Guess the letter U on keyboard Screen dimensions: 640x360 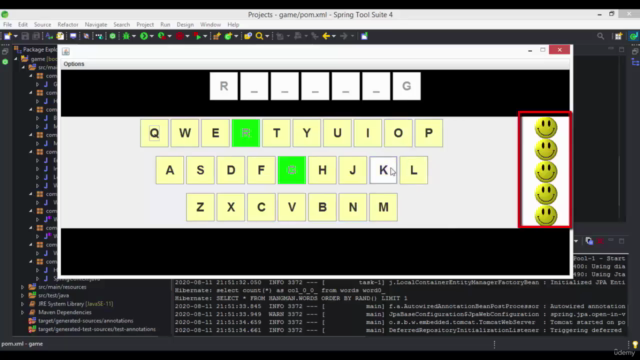pos(337,133)
